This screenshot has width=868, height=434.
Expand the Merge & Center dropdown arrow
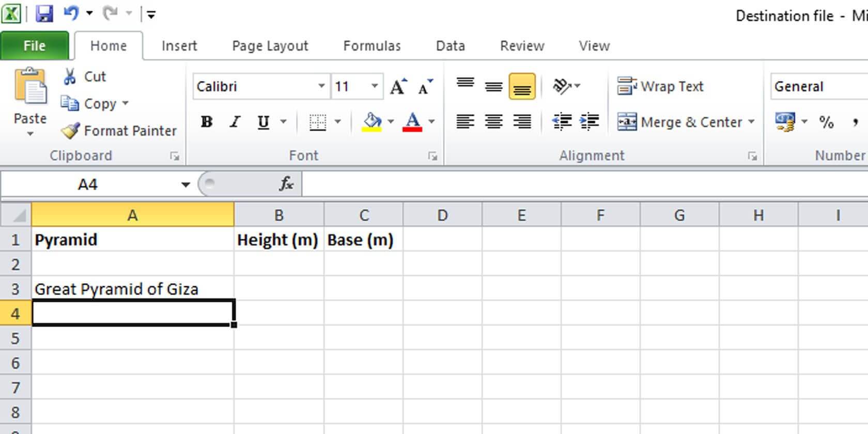pyautogui.click(x=751, y=122)
